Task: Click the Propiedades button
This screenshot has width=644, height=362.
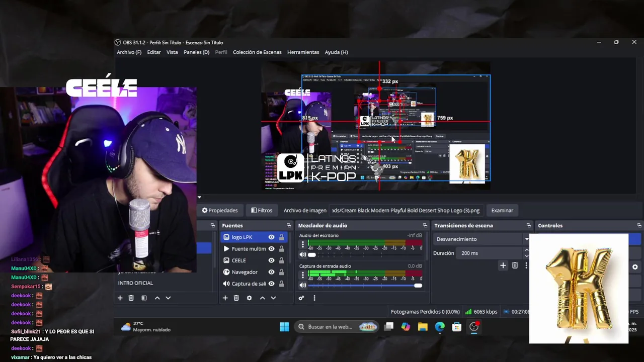Action: (220, 211)
